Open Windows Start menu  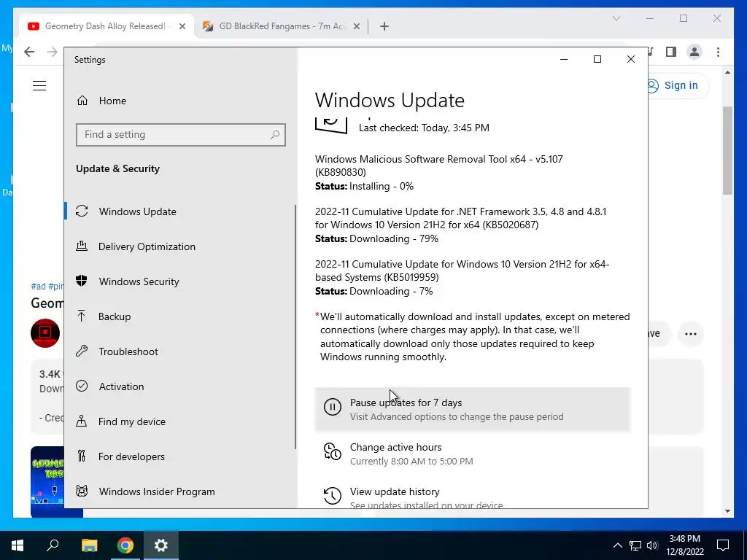coord(18,545)
